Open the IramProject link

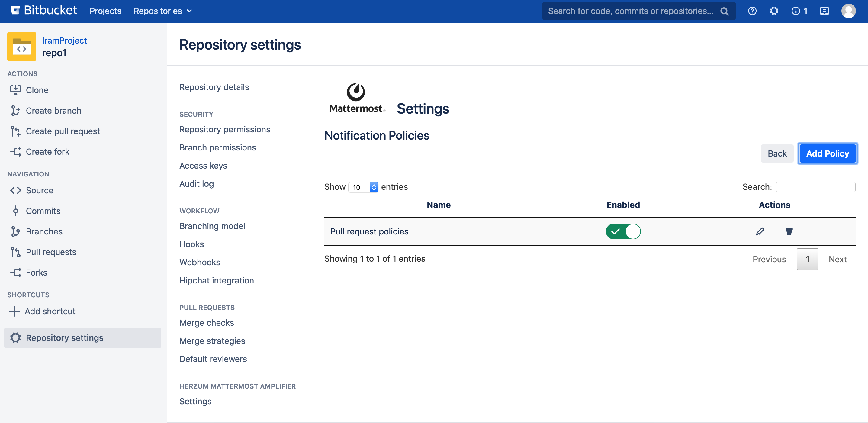pyautogui.click(x=64, y=40)
